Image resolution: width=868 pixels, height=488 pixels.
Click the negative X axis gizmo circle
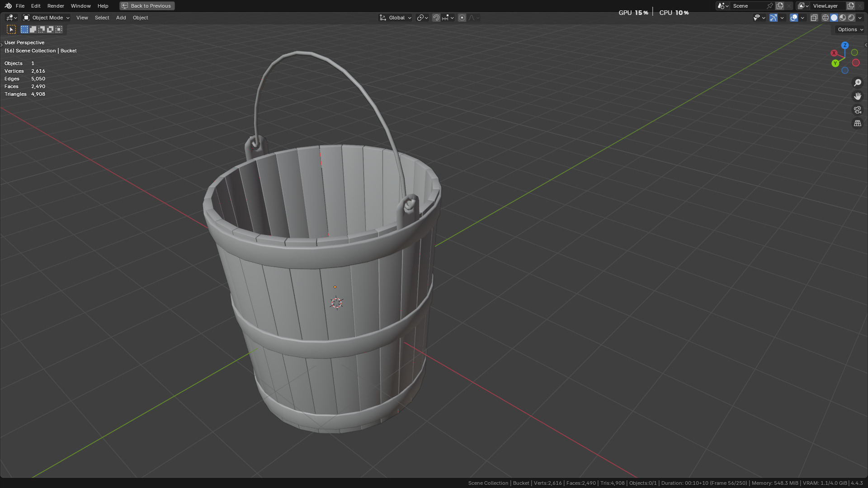point(856,63)
